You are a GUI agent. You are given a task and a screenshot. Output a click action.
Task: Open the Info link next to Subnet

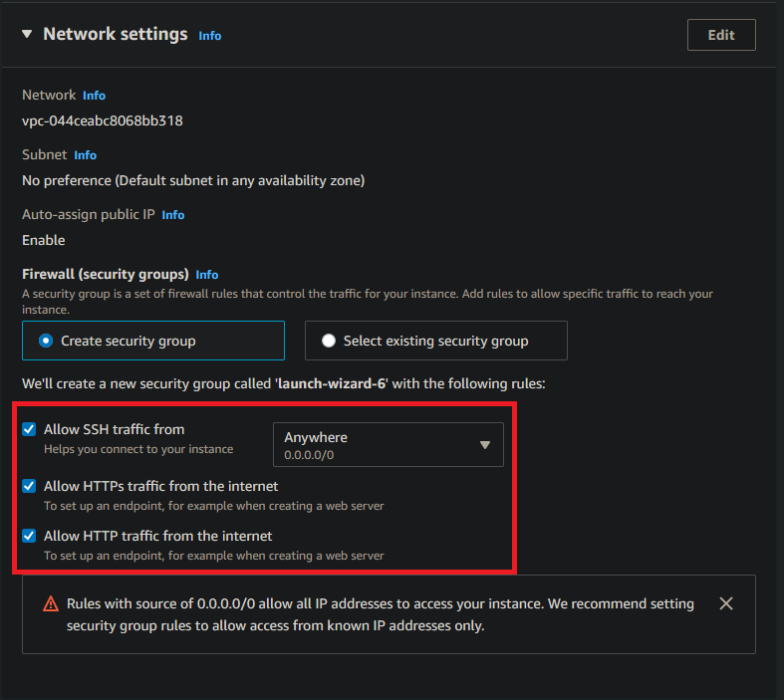(x=85, y=155)
